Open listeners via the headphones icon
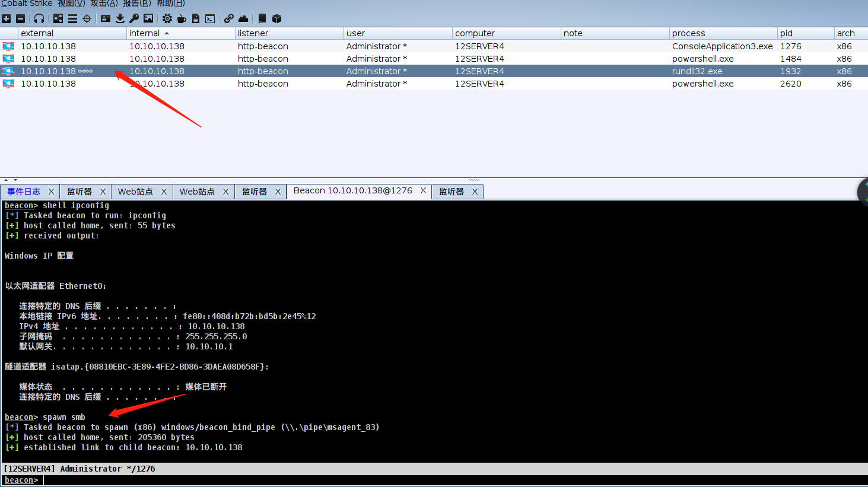The width and height of the screenshot is (868, 487). [x=39, y=18]
